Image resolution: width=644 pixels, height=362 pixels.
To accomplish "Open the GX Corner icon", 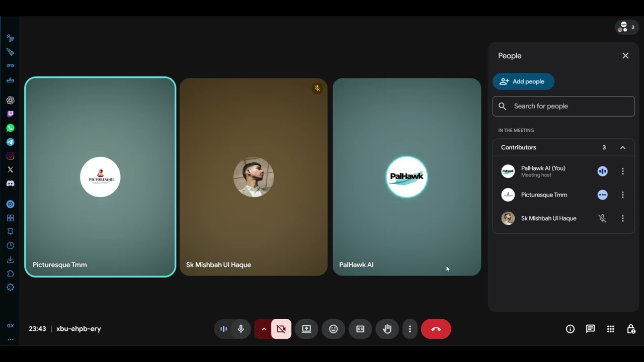I will click(10, 326).
